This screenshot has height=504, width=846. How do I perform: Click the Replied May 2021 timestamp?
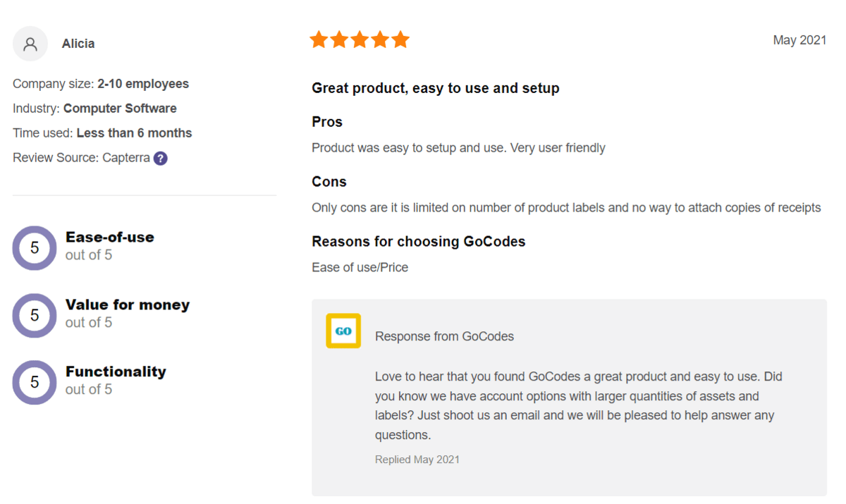[x=417, y=460]
